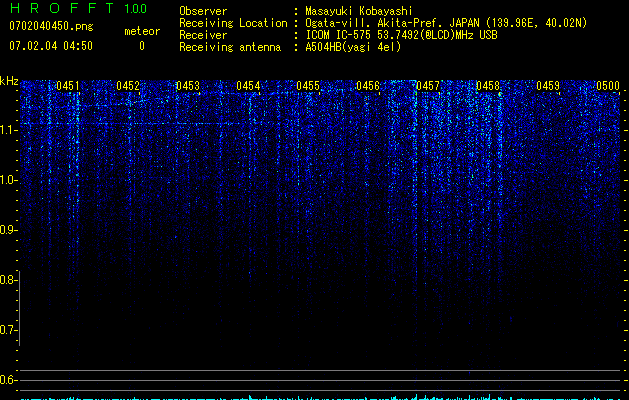Click the 0453 time marker
Image resolution: width=629 pixels, height=400 pixels.
click(x=188, y=86)
